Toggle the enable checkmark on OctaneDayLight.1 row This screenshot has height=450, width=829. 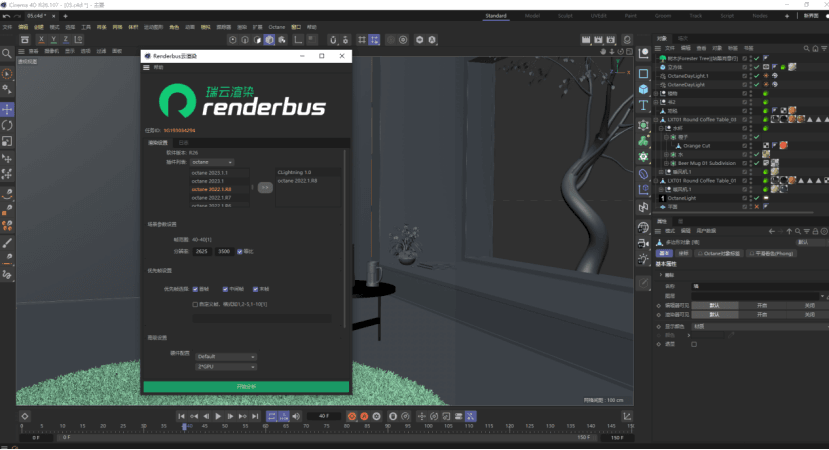click(757, 76)
